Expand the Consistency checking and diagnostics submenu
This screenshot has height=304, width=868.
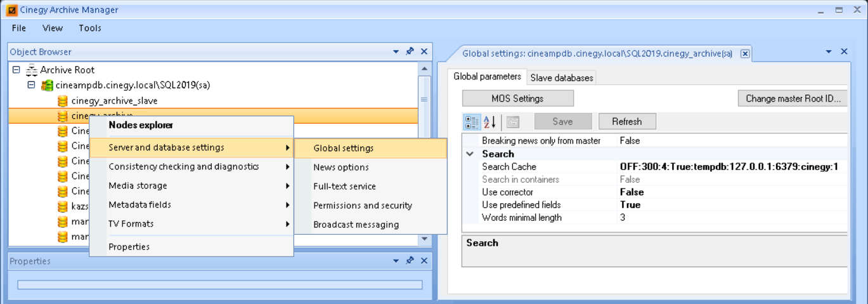[x=288, y=167]
